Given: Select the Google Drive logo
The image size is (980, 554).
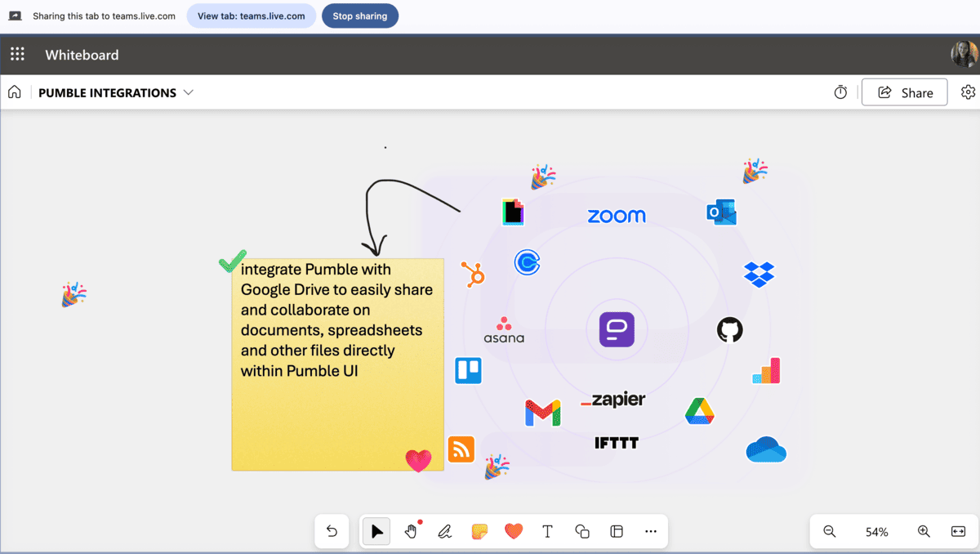Looking at the screenshot, I should (700, 411).
